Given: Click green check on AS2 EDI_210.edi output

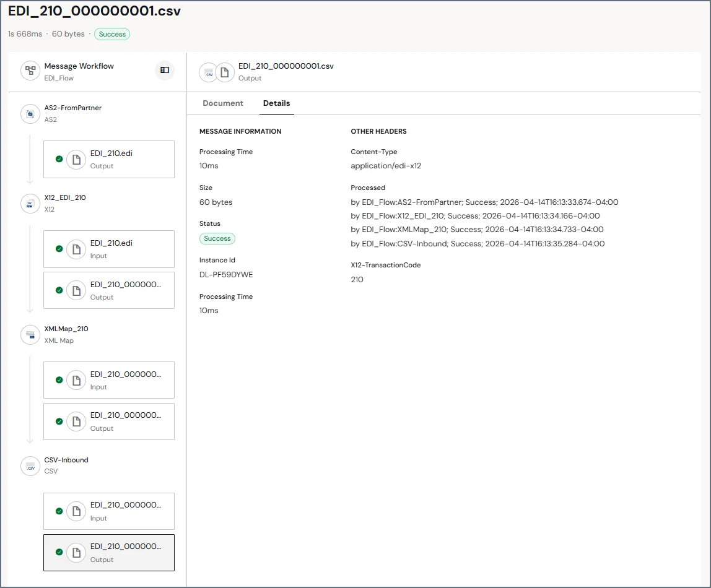Looking at the screenshot, I should (59, 159).
